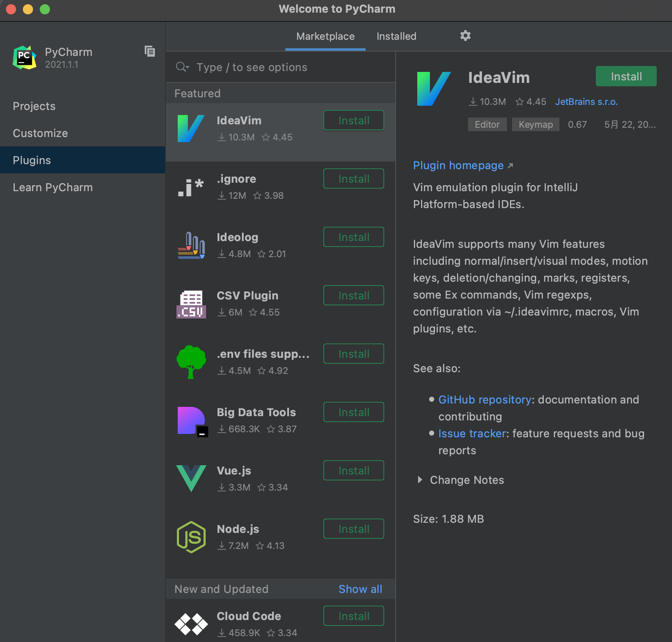Screen dimensions: 672x642
Task: Select the Cloud Code plugin name
Action: pos(249,616)
